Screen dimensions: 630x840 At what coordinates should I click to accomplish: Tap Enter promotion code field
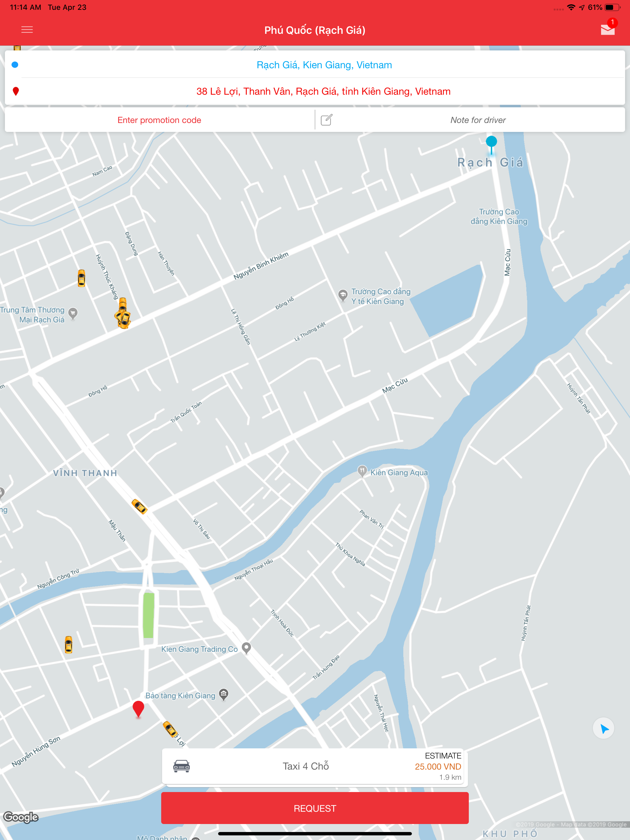pos(159,120)
